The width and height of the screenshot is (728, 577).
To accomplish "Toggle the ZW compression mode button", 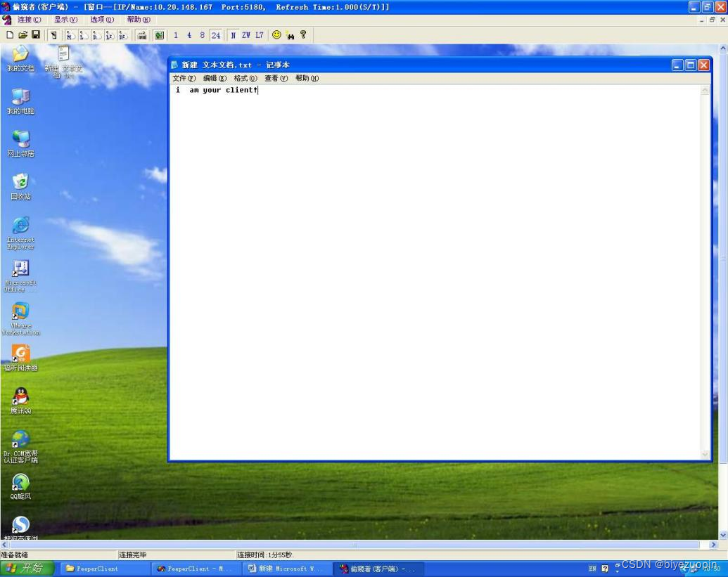I will [x=246, y=35].
